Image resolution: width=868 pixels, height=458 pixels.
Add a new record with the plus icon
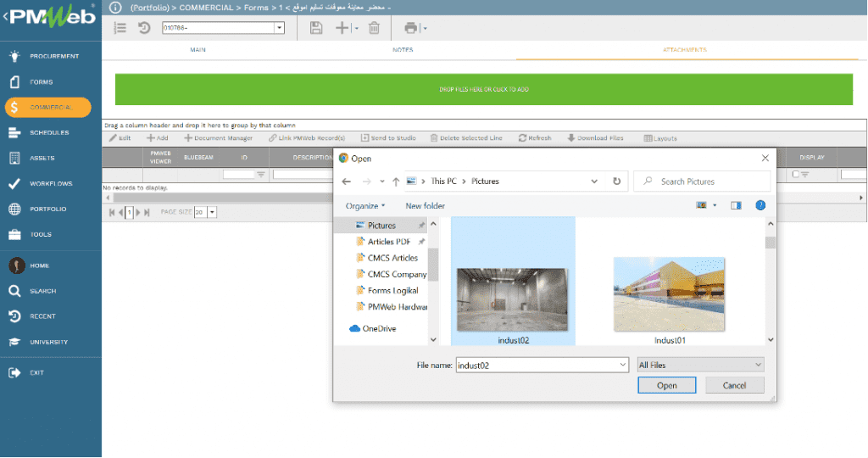click(x=342, y=28)
